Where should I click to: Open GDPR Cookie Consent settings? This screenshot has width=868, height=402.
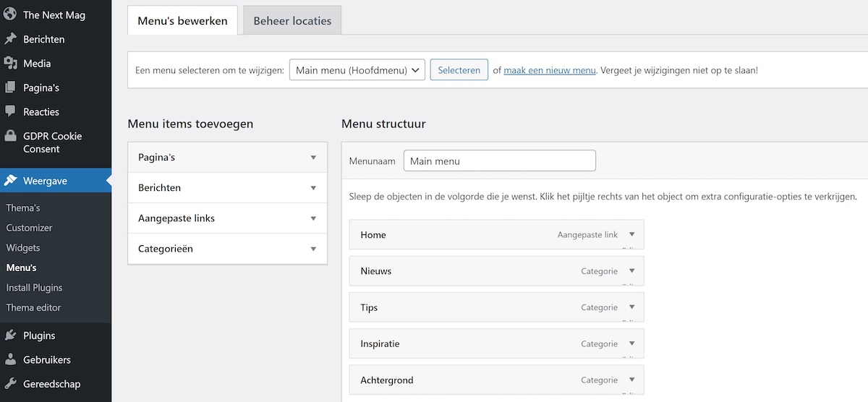coord(52,142)
